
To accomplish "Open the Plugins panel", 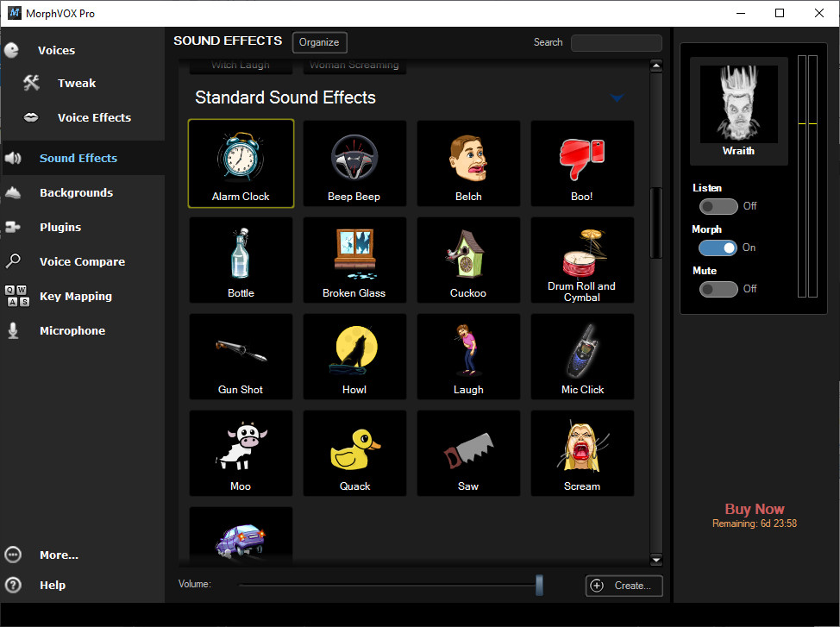I will point(59,227).
